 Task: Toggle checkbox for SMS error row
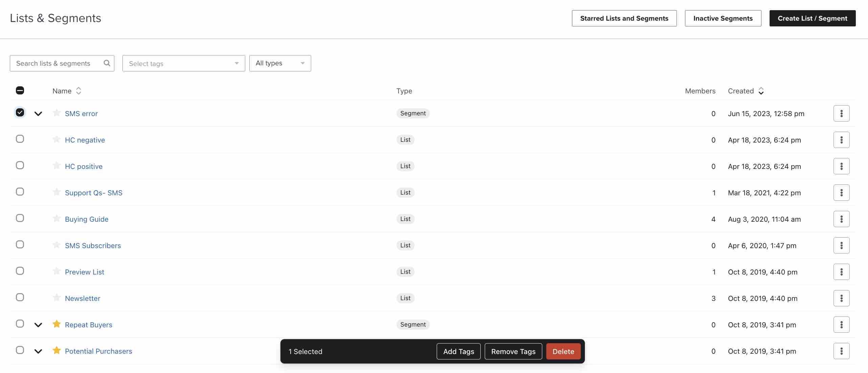click(x=19, y=112)
